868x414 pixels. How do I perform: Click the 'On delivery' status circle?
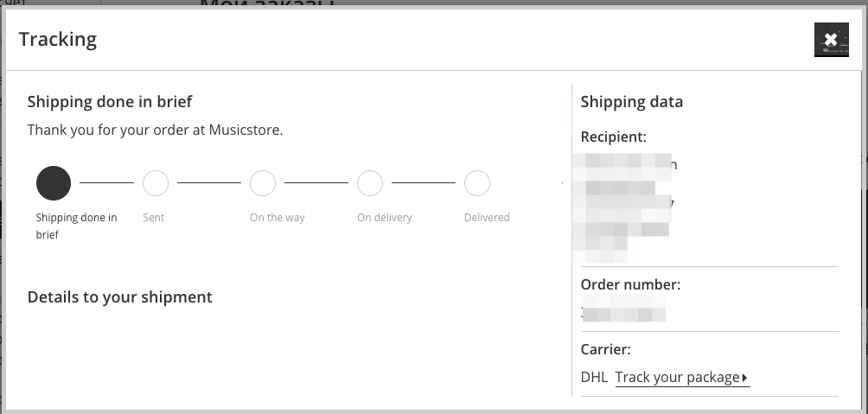click(x=370, y=183)
